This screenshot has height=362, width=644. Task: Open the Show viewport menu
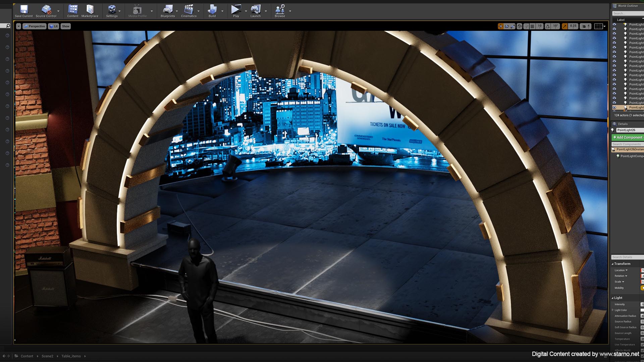pos(66,26)
